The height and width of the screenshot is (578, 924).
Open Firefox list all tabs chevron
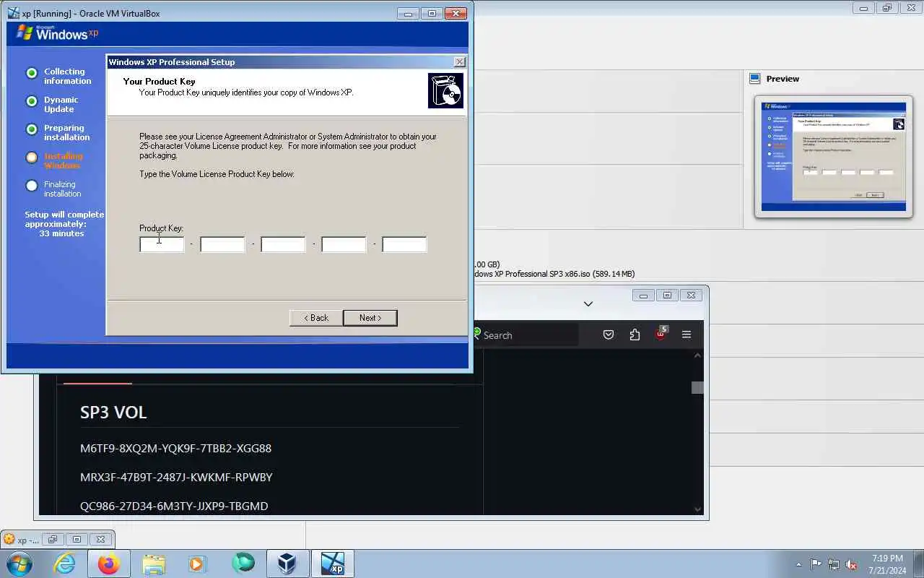point(588,304)
